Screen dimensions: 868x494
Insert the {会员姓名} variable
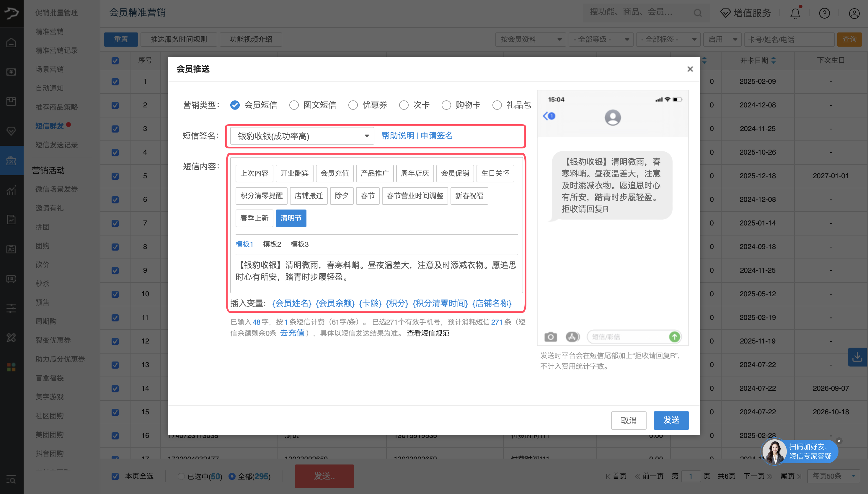(291, 303)
